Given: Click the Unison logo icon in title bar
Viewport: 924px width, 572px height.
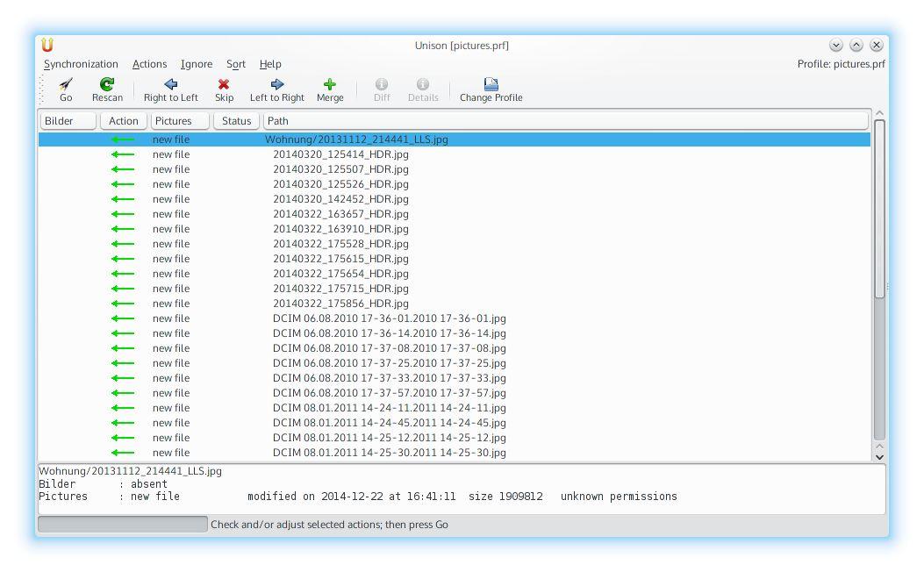Looking at the screenshot, I should (x=47, y=45).
